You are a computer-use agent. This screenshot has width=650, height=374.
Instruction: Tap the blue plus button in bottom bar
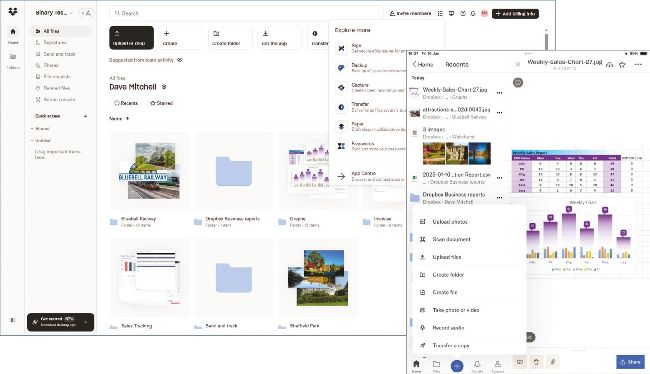[457, 366]
